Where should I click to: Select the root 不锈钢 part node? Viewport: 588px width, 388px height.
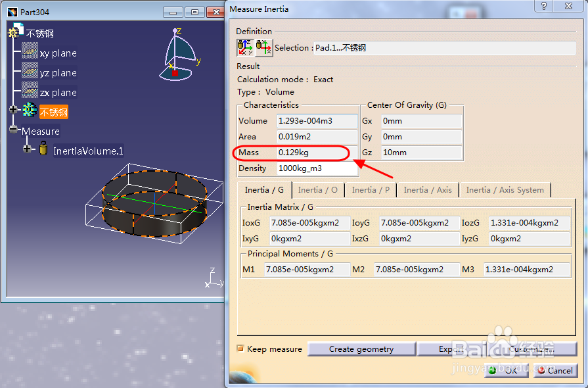pos(40,34)
